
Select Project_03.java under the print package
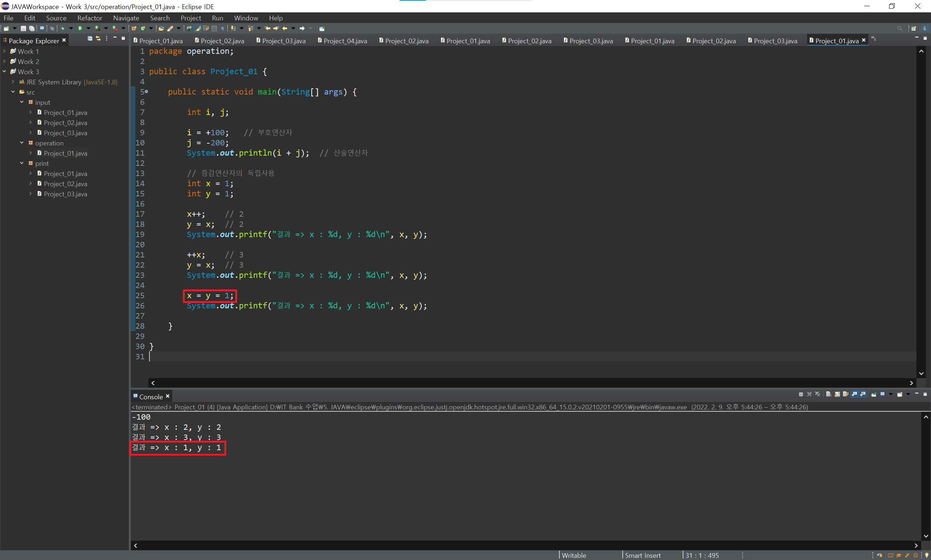click(x=65, y=194)
